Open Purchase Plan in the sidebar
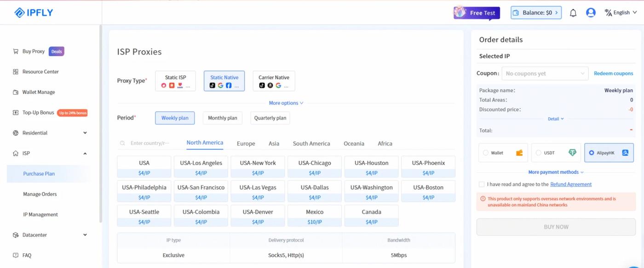644x268 pixels. [48, 174]
